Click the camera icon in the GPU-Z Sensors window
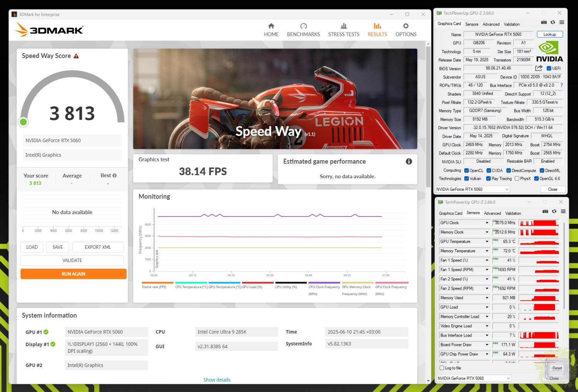This screenshot has height=392, width=578. tap(545, 211)
